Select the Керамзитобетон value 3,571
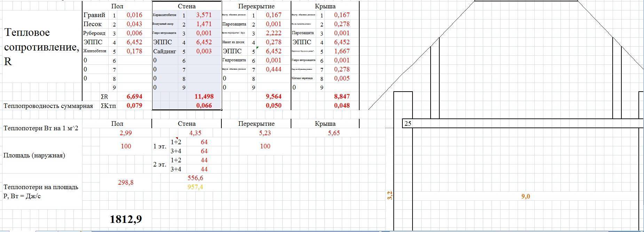The height and width of the screenshot is (232, 644). (204, 15)
